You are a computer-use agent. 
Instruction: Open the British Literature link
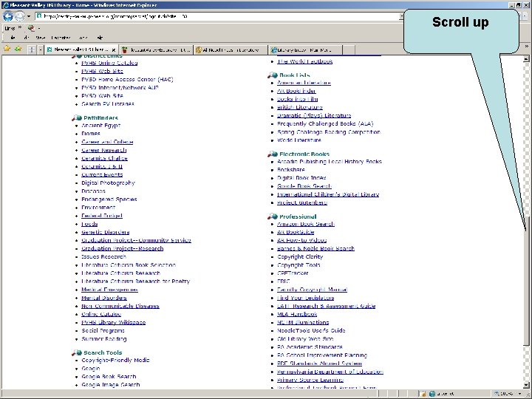tap(299, 107)
